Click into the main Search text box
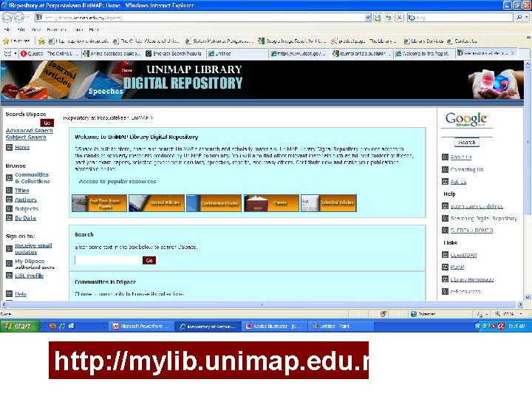This screenshot has width=532, height=399. [x=107, y=260]
